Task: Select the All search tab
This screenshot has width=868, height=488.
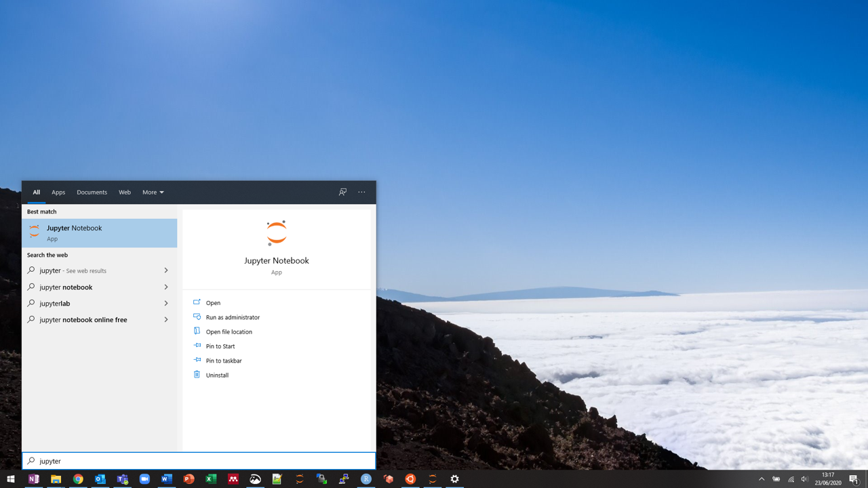Action: click(37, 192)
